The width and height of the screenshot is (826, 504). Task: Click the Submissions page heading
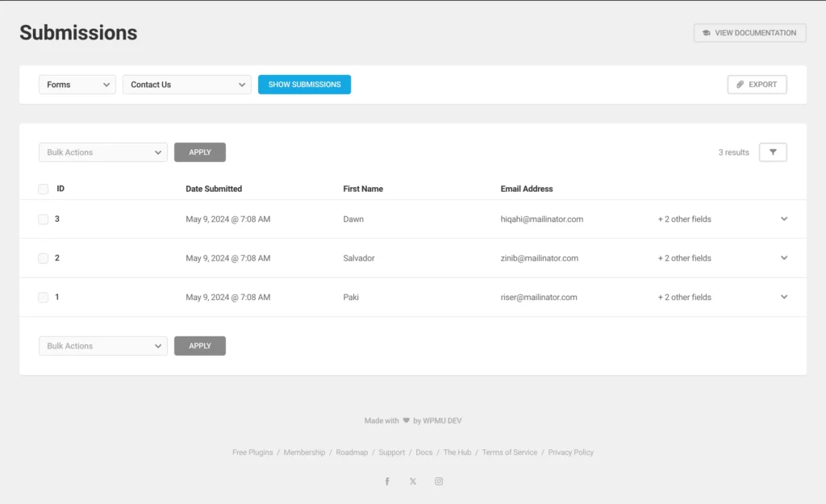click(78, 32)
